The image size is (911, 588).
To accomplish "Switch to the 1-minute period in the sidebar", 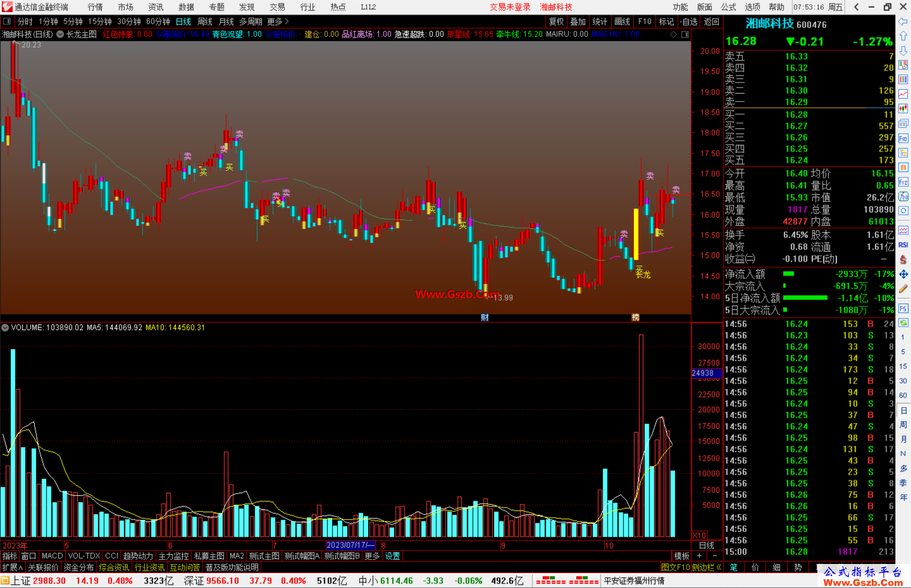I will tap(903, 337).
